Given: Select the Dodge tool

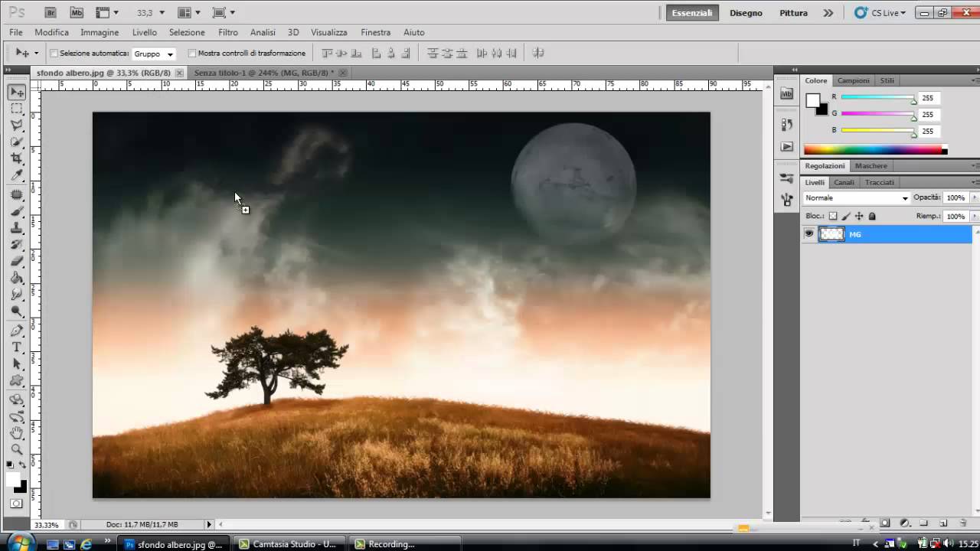Looking at the screenshot, I should point(17,311).
